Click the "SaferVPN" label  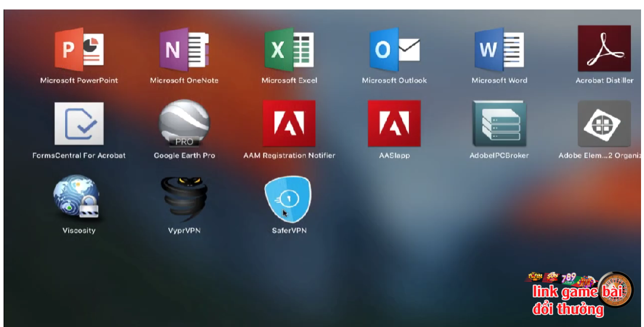pyautogui.click(x=289, y=230)
